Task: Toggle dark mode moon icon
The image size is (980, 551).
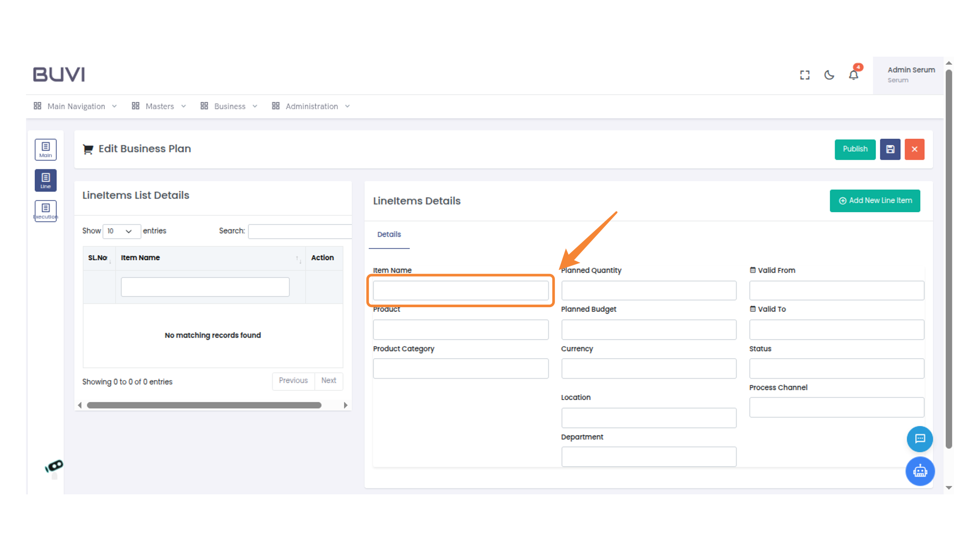Action: (829, 75)
